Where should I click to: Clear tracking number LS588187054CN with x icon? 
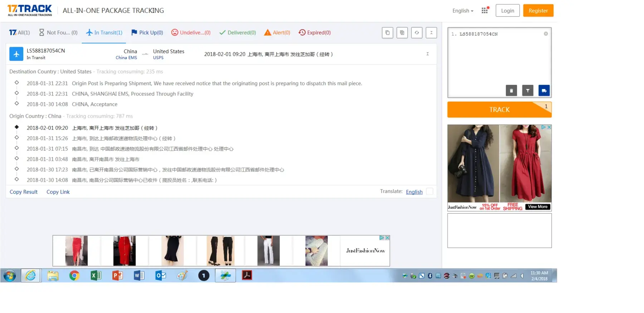coord(546,34)
